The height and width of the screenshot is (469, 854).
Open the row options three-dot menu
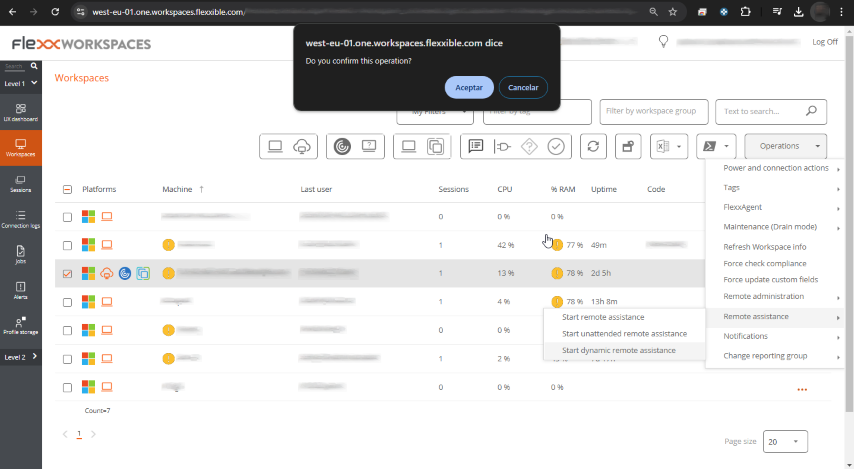pos(802,389)
